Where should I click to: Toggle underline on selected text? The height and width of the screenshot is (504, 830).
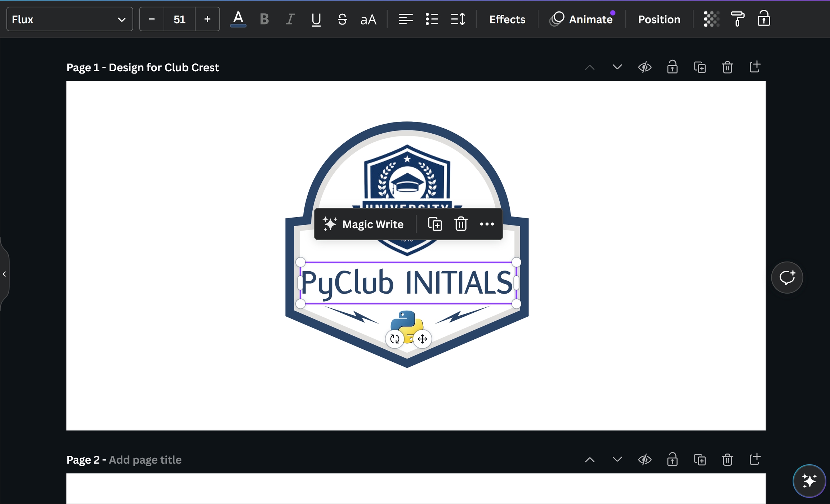tap(316, 19)
